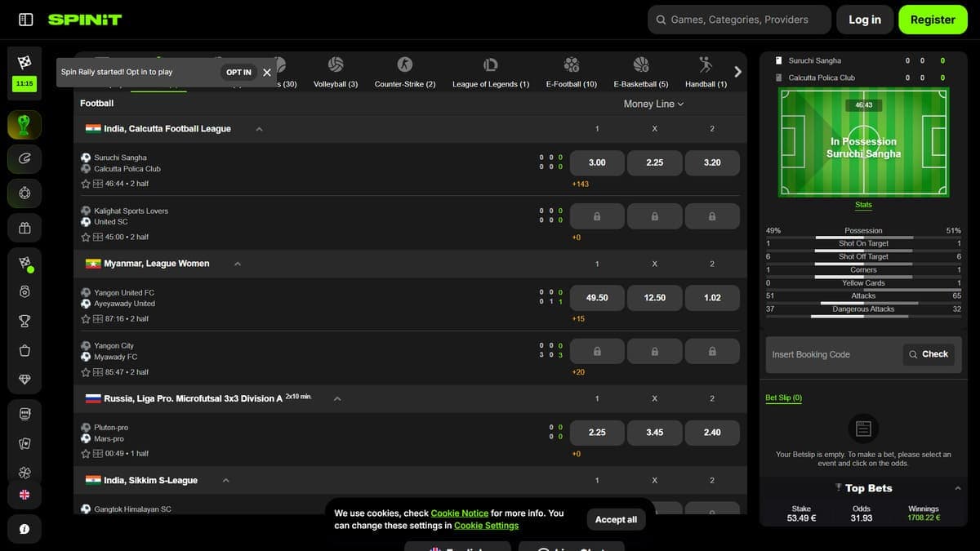The image size is (980, 551).
Task: Open the swirl icon below the sports trophy
Action: click(24, 159)
